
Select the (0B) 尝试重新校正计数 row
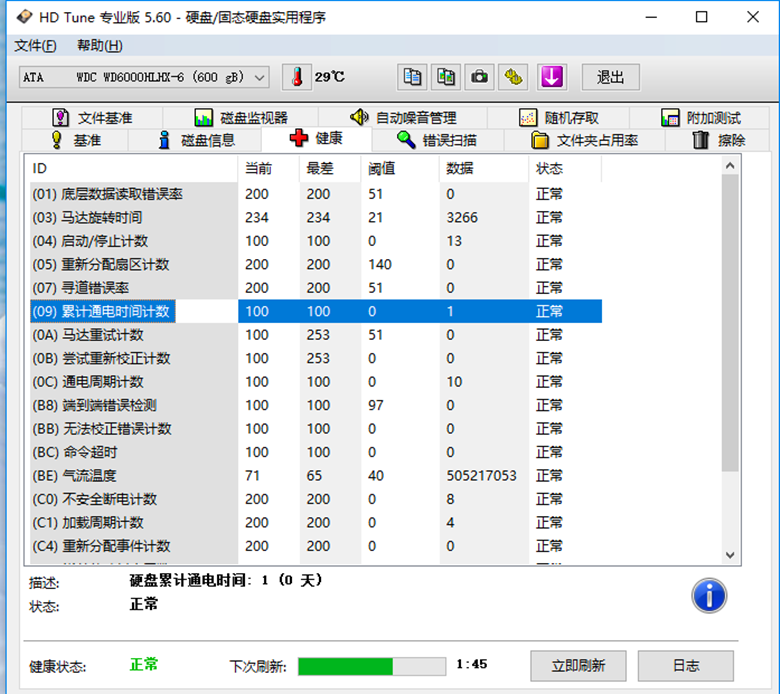316,358
